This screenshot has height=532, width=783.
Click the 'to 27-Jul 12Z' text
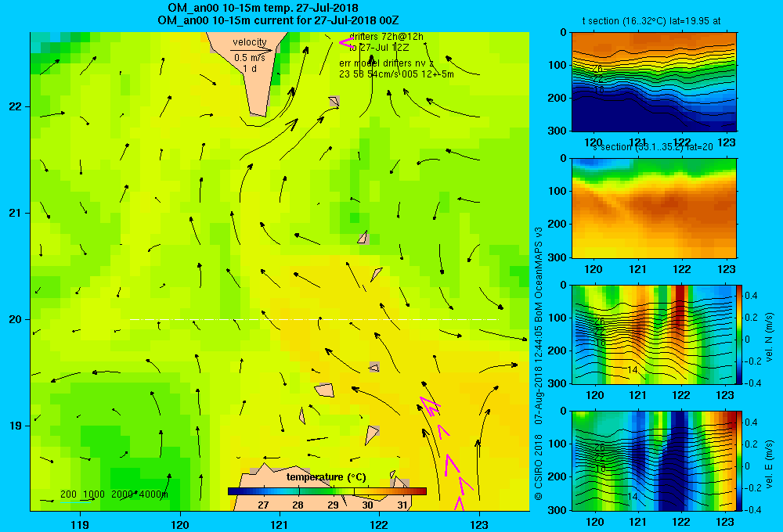pos(378,48)
